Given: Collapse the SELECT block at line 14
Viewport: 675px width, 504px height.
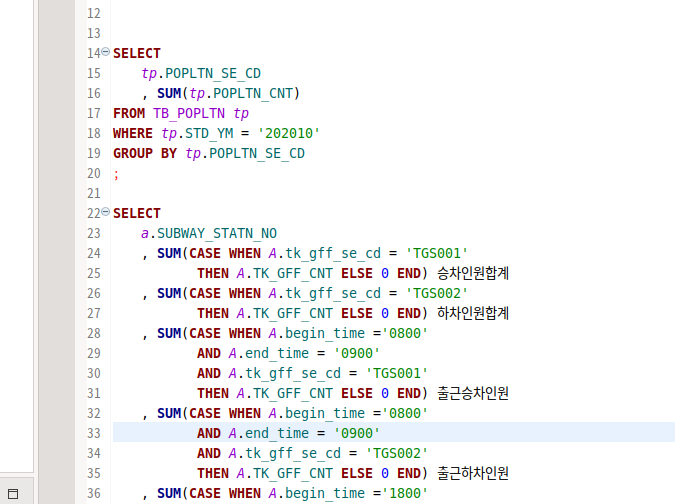Looking at the screenshot, I should 106,52.
